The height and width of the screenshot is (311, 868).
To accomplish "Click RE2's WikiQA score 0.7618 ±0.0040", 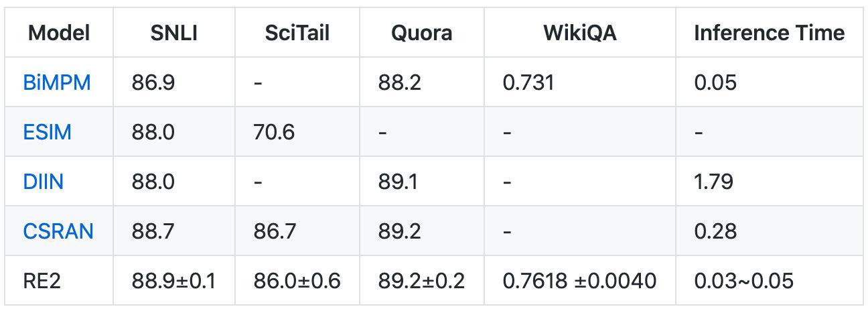I will (579, 281).
